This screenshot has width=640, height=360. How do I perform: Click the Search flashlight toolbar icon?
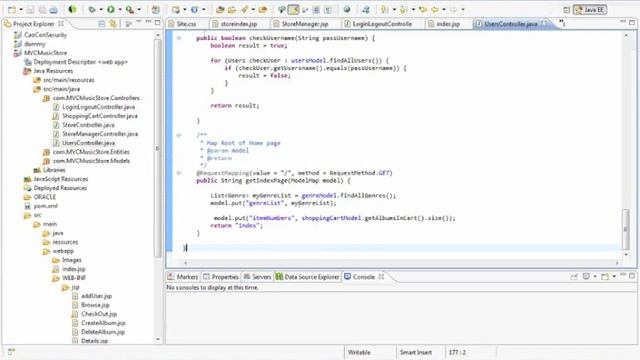[x=244, y=9]
